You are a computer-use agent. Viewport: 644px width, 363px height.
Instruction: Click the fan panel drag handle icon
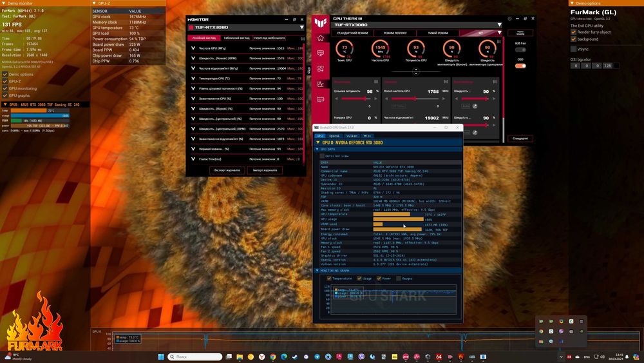coord(495,82)
